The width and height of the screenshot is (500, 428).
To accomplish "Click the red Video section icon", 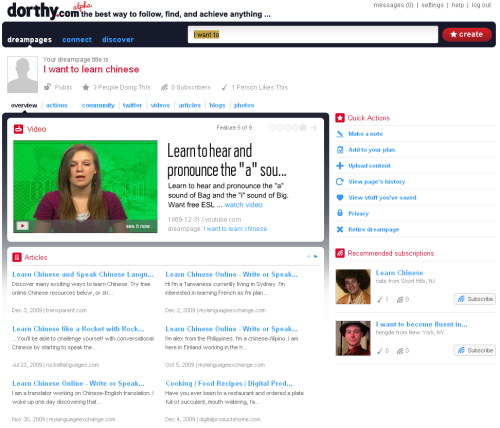I will 18,129.
